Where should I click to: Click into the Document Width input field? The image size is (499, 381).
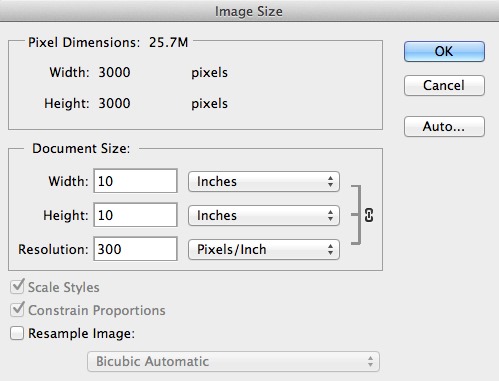point(135,181)
